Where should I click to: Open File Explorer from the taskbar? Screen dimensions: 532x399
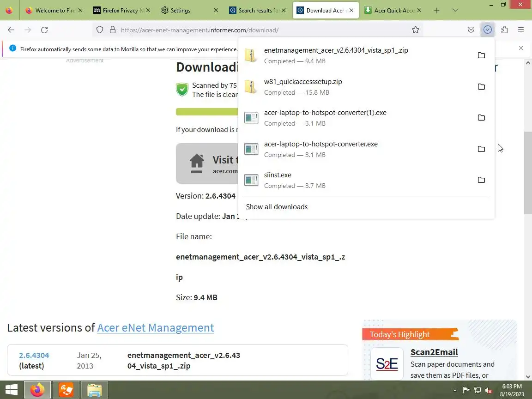tap(95, 390)
